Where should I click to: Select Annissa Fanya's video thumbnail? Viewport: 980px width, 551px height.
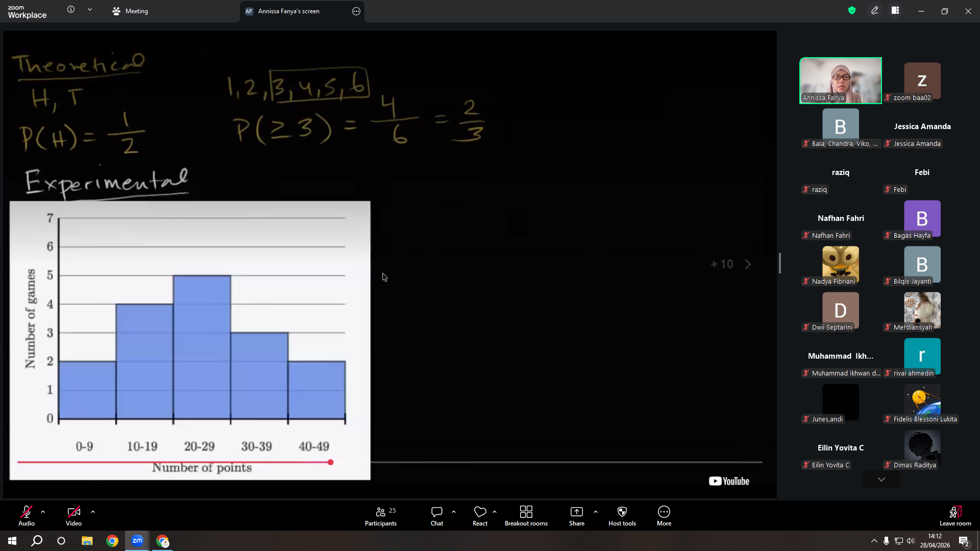tap(841, 81)
